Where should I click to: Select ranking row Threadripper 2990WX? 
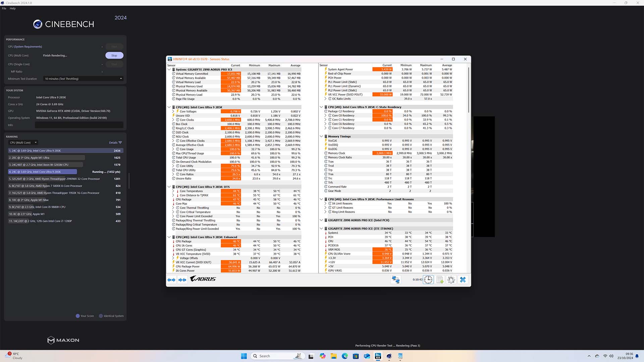65,179
